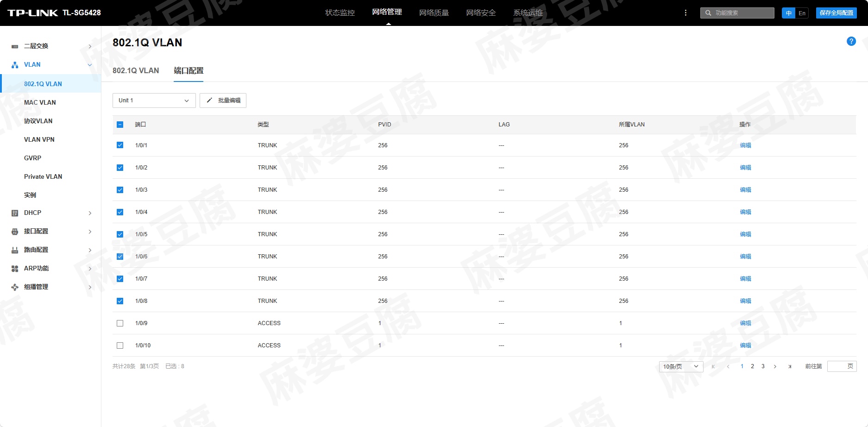Open the 系统运维 top menu
This screenshot has width=868, height=427.
[528, 13]
